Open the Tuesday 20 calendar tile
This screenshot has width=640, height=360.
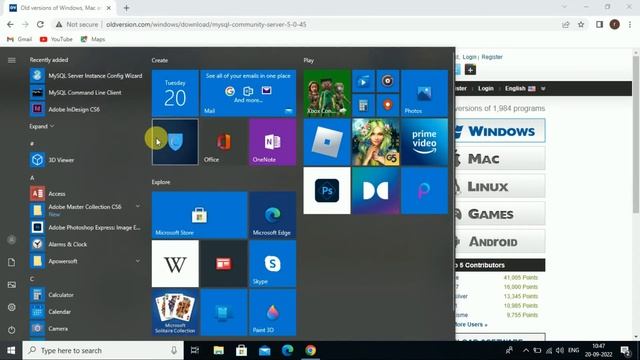point(175,93)
